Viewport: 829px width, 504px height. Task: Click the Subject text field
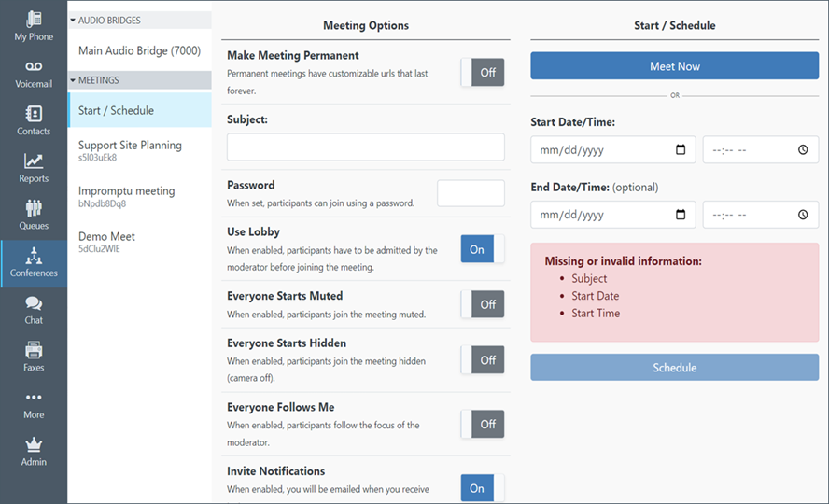(365, 147)
